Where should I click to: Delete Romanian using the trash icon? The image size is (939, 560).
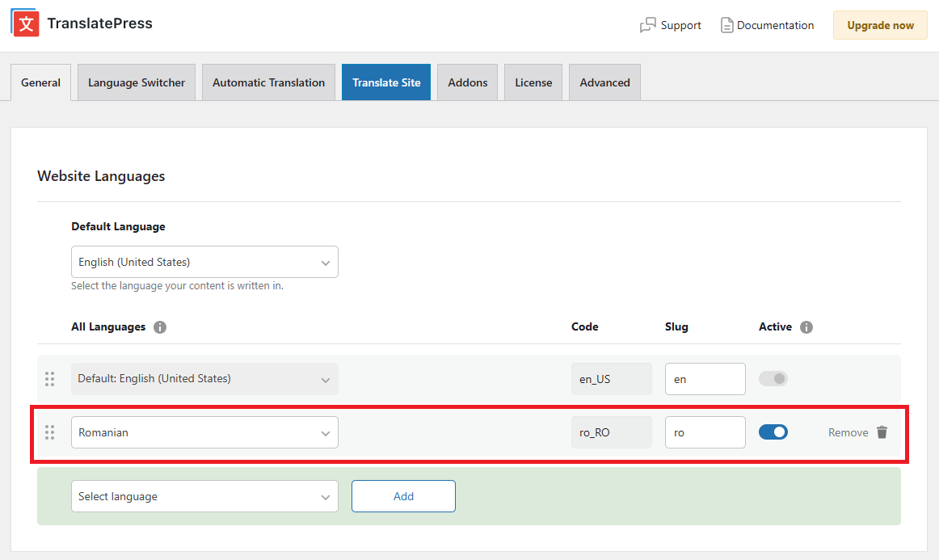click(x=881, y=432)
